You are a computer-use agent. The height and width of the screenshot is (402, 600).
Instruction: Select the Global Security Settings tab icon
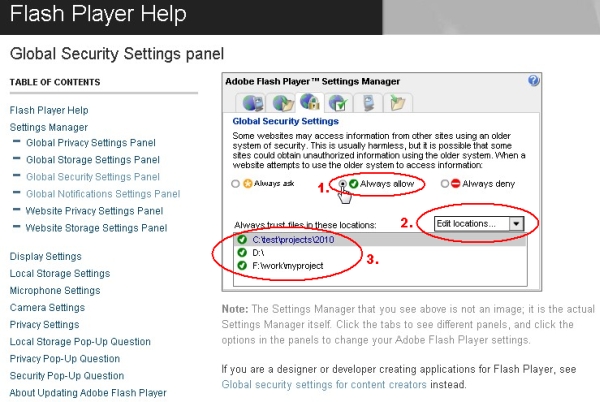310,102
